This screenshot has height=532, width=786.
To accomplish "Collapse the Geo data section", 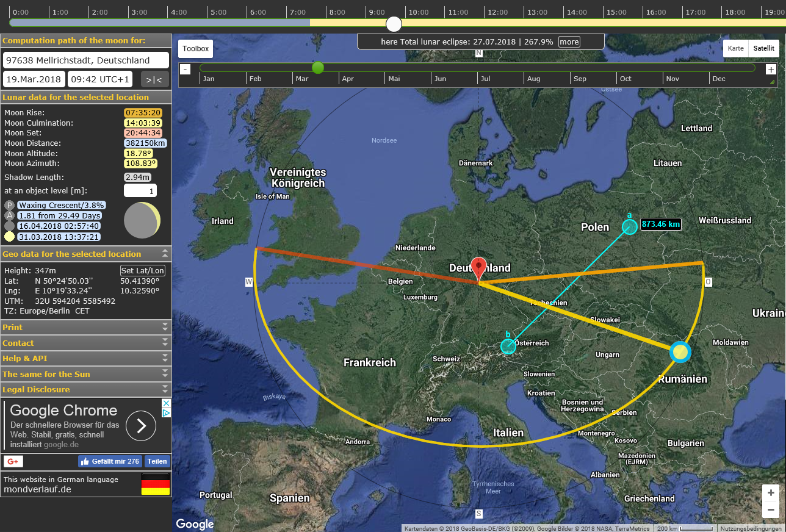I will 165,254.
